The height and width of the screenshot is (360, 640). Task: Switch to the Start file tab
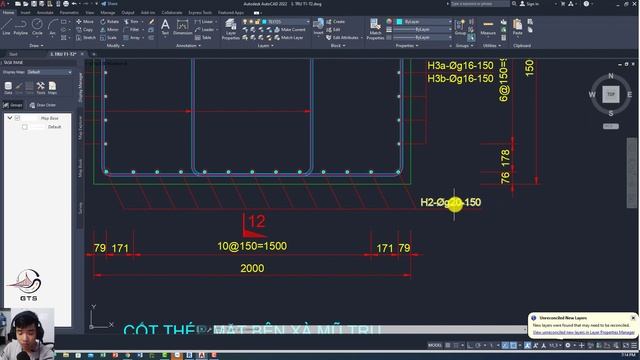[13, 54]
